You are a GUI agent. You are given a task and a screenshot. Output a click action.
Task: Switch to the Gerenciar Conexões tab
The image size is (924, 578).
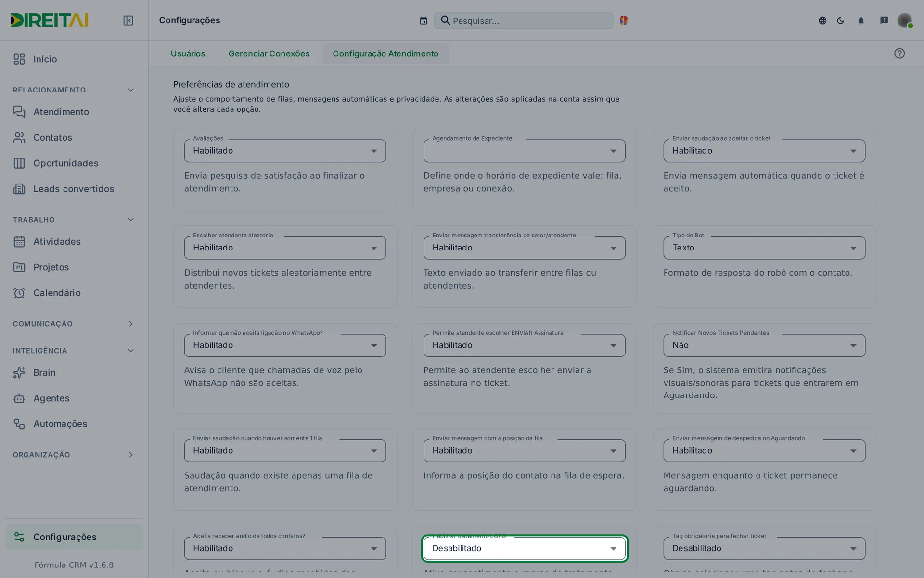(269, 53)
